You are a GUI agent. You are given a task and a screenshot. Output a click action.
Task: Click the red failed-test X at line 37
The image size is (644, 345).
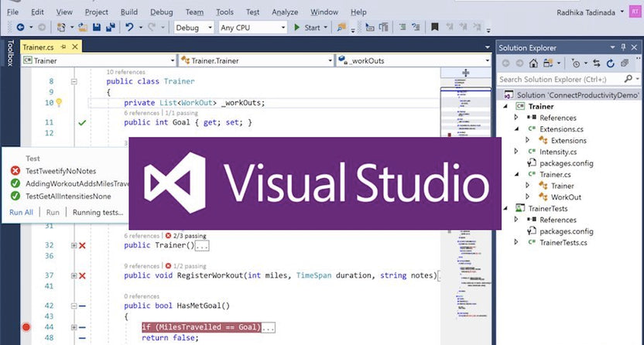tap(82, 275)
